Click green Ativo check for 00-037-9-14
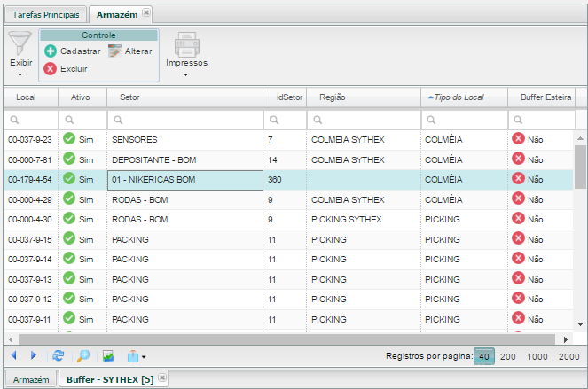Viewport: 588px width, 389px height. [69, 258]
